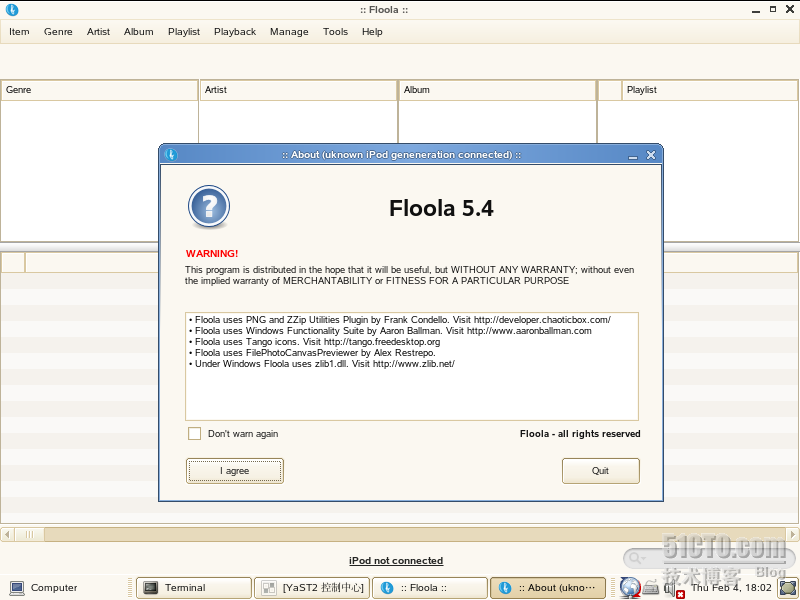Switch to the Terminal taskbar button
The height and width of the screenshot is (600, 800).
(194, 588)
